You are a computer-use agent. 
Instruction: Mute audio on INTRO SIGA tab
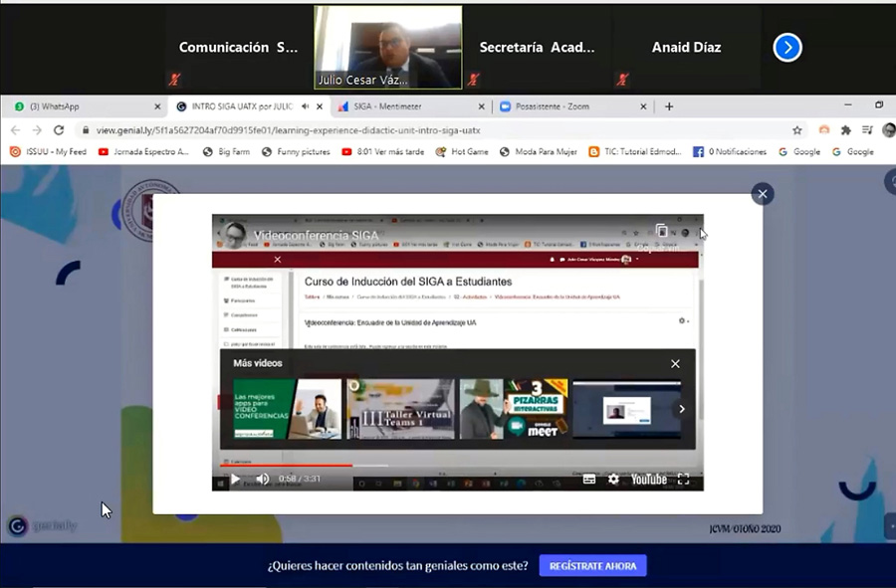[x=306, y=106]
